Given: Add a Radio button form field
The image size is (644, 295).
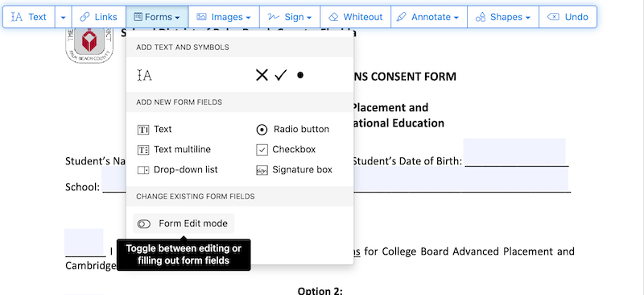Looking at the screenshot, I should [x=293, y=130].
